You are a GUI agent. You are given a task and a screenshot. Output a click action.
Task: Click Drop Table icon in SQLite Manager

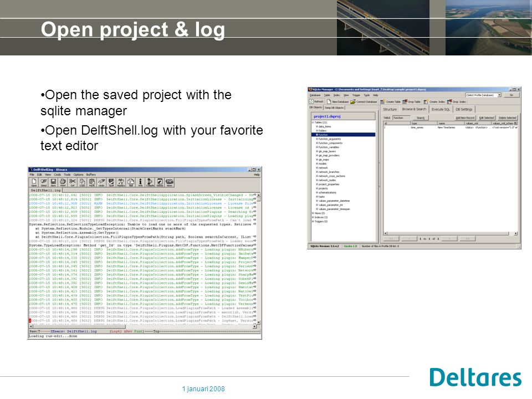tap(405, 101)
